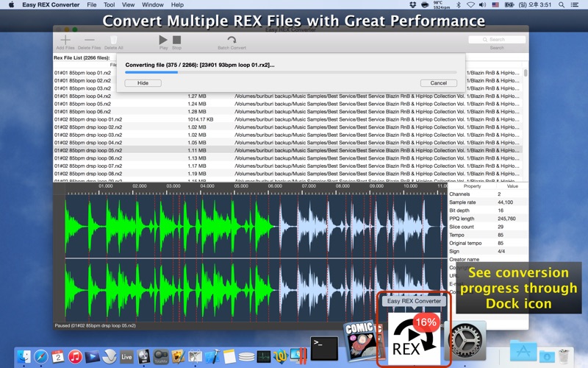Open System Preferences gear in Dock
This screenshot has height=368, width=588.
click(467, 342)
